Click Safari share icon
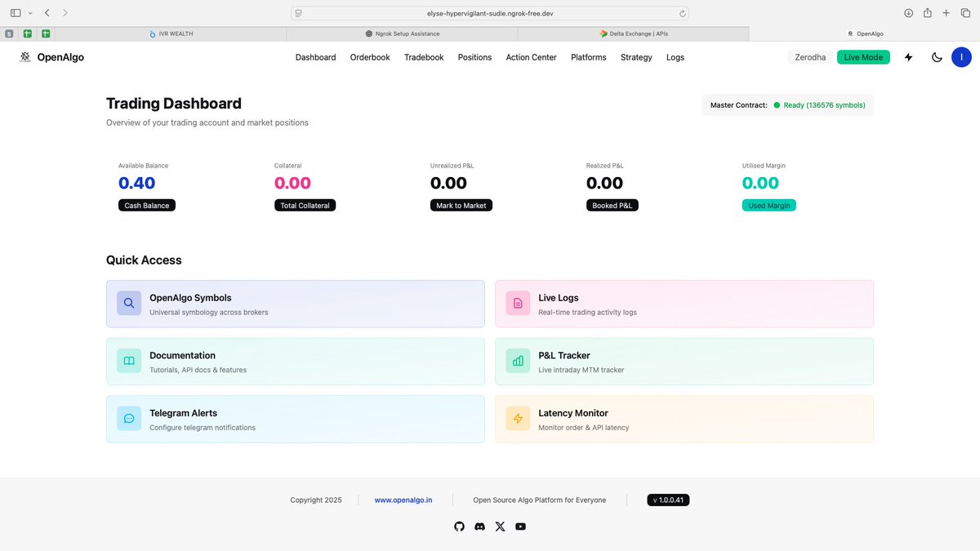 coord(928,12)
